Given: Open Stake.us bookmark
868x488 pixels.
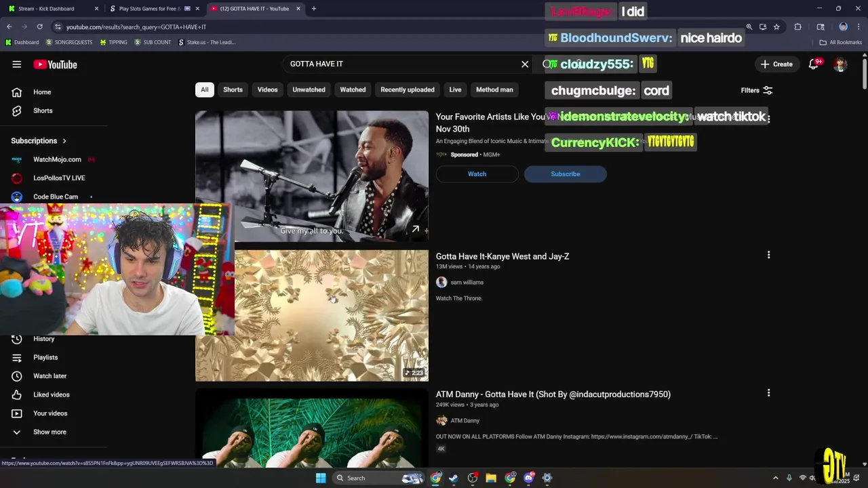Looking at the screenshot, I should tap(207, 42).
